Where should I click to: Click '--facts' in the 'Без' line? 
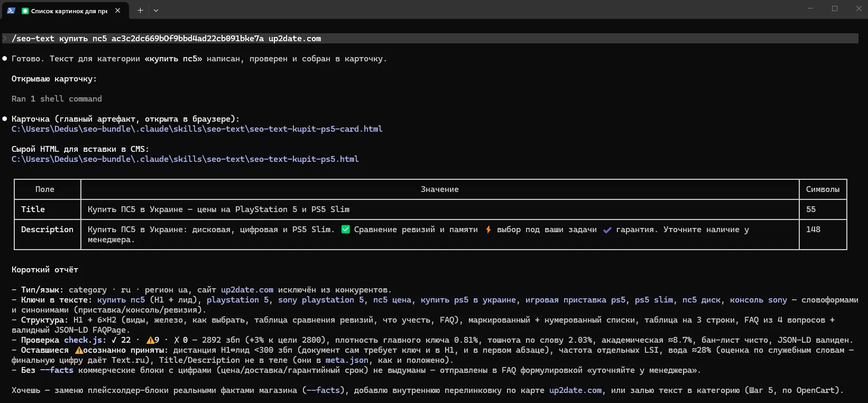click(57, 370)
